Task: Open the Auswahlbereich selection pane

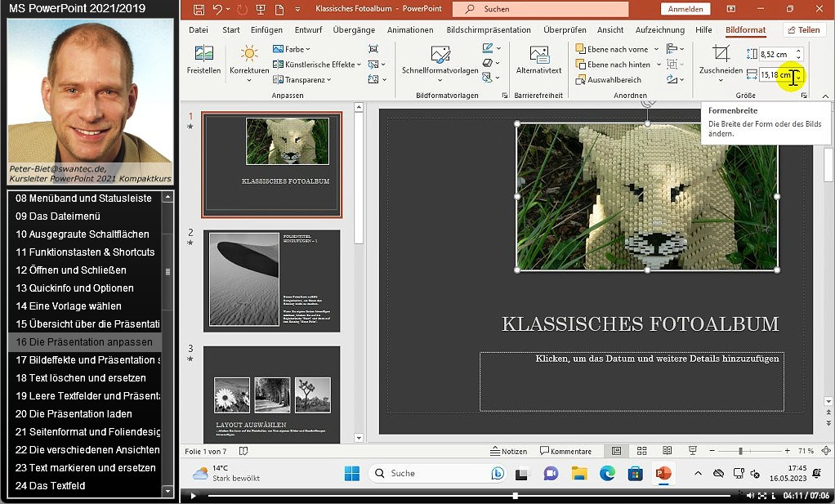Action: coord(608,80)
